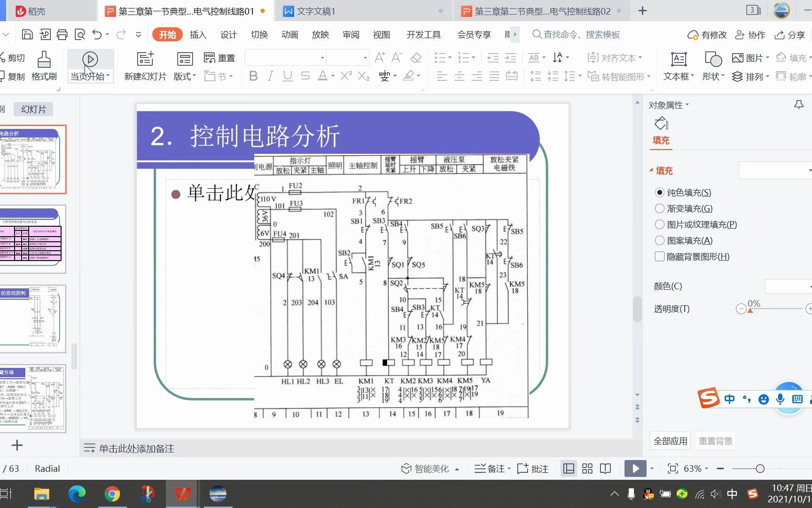Click Fit slide to window icon

pos(673,468)
